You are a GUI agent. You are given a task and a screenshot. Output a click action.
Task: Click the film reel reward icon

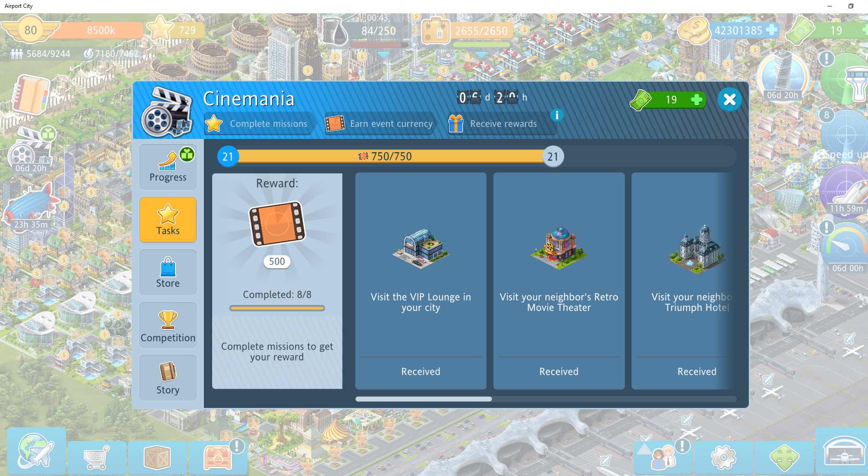click(277, 224)
